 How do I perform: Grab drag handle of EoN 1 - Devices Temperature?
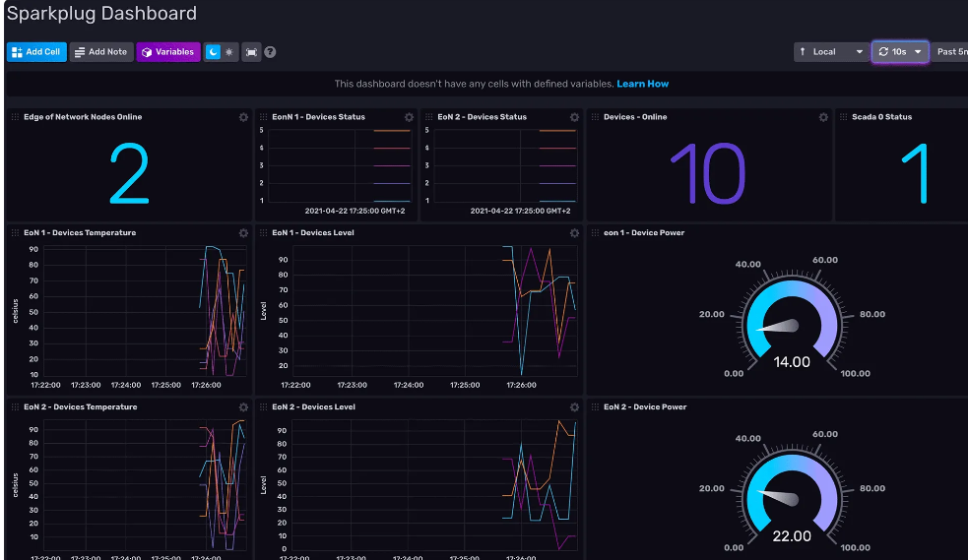tap(15, 232)
